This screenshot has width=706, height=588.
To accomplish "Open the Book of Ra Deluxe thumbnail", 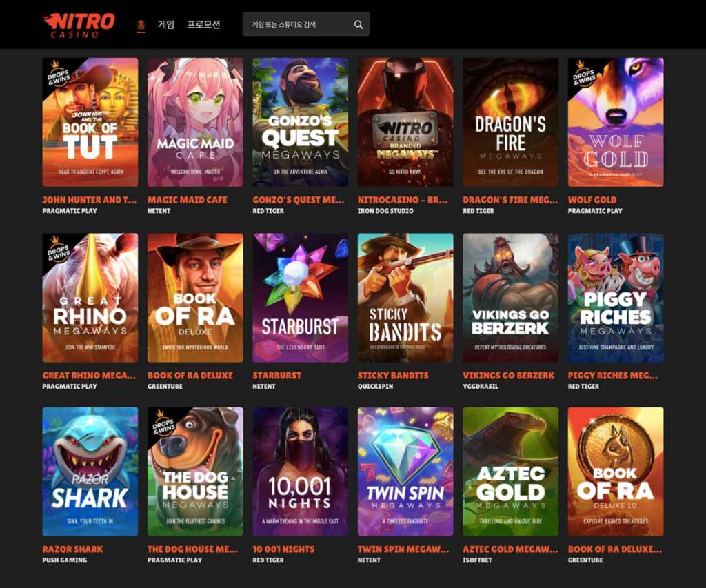I will coord(195,298).
